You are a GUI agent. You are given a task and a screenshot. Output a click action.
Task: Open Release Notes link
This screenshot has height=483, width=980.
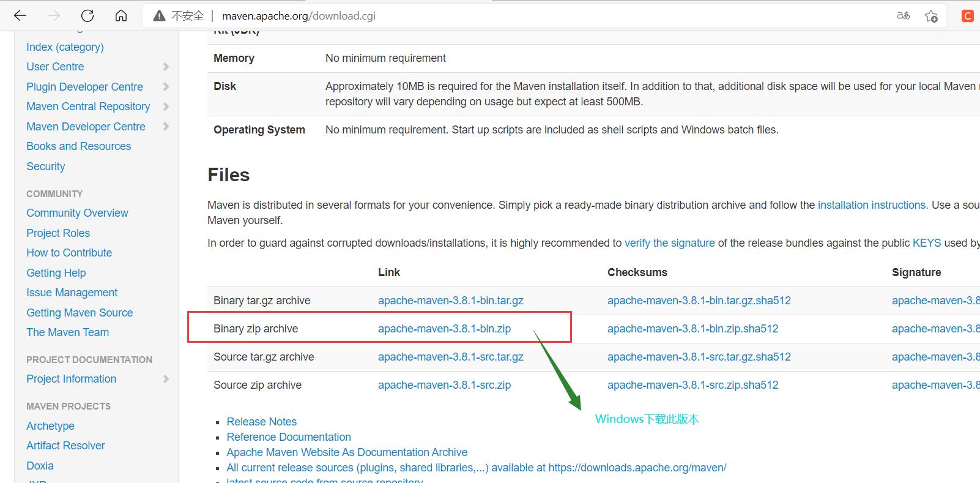(x=261, y=422)
